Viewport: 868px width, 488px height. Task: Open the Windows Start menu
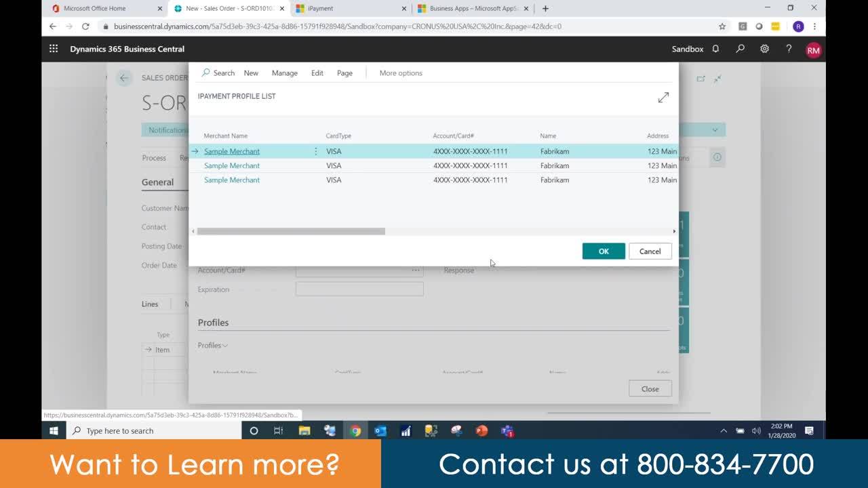pyautogui.click(x=54, y=430)
